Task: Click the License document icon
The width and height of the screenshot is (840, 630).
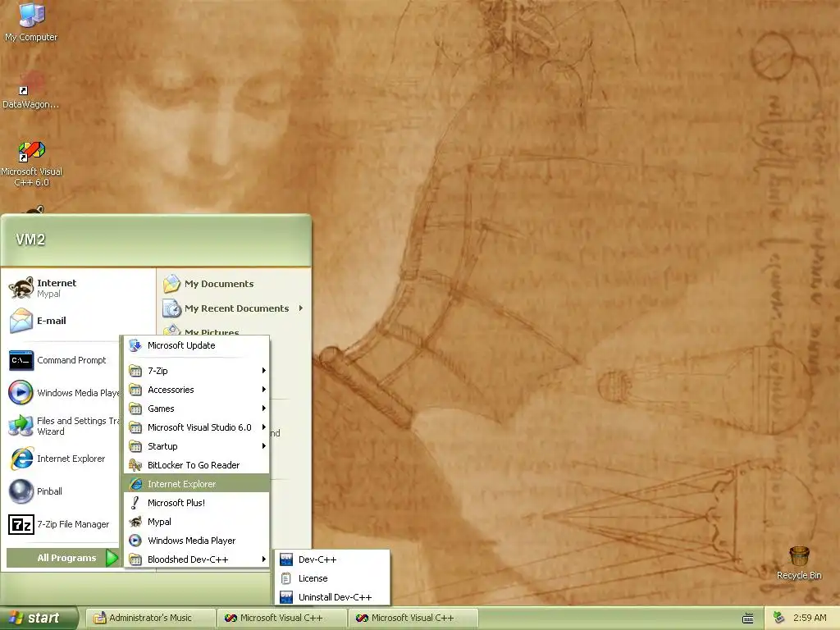Action: [x=286, y=578]
